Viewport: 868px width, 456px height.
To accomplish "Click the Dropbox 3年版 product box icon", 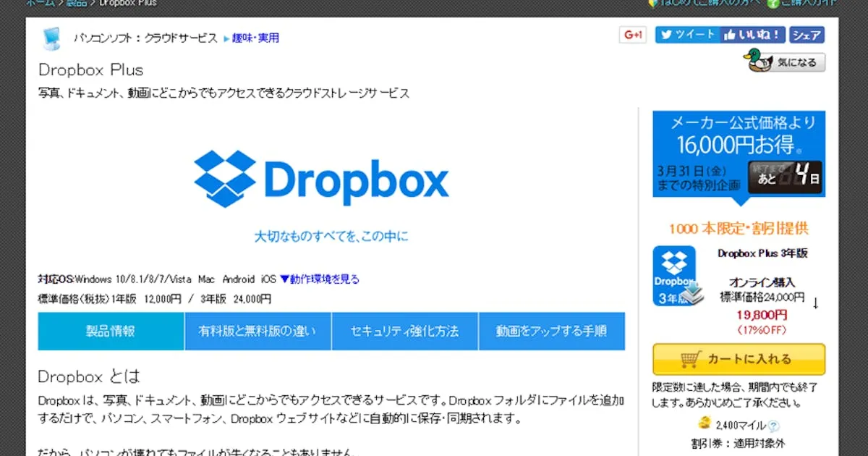I will pyautogui.click(x=678, y=276).
